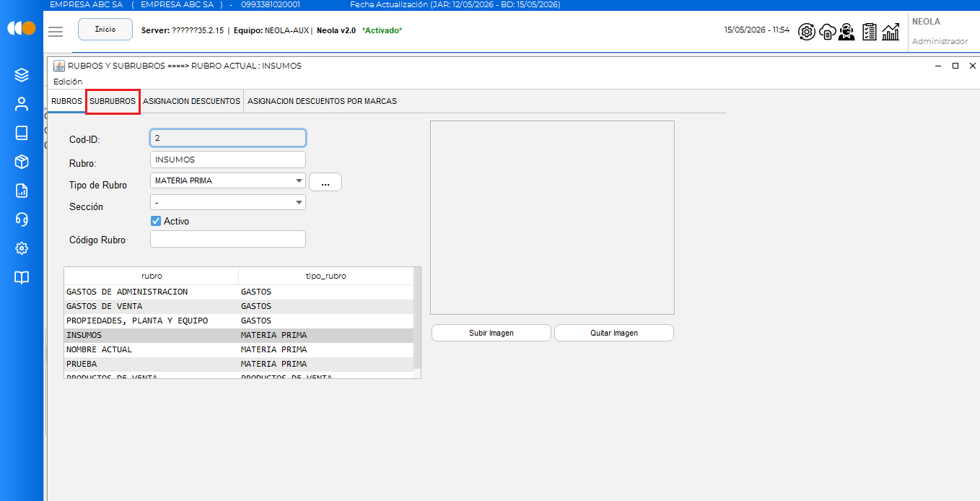Click the Código Rubro field
This screenshot has width=980, height=501.
tap(228, 239)
